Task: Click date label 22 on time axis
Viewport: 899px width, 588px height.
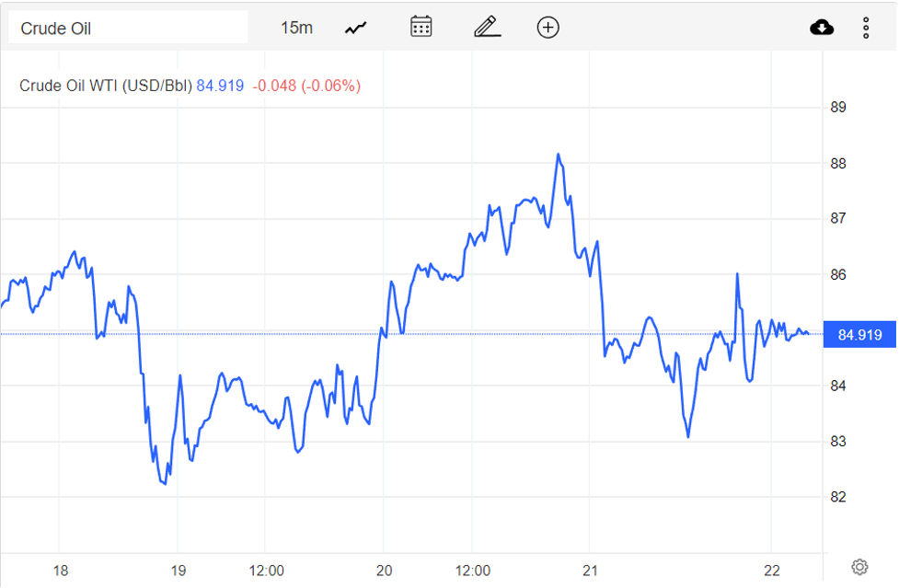Action: (x=771, y=571)
